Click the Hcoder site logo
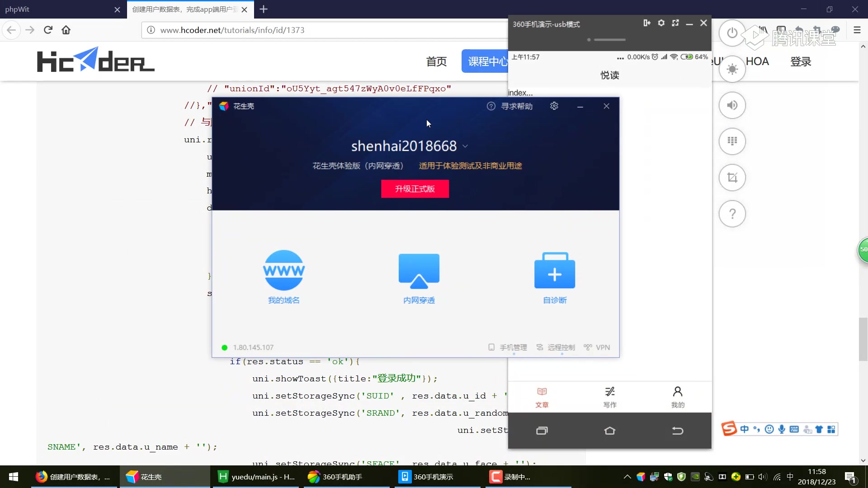The height and width of the screenshot is (488, 868). 95,60
